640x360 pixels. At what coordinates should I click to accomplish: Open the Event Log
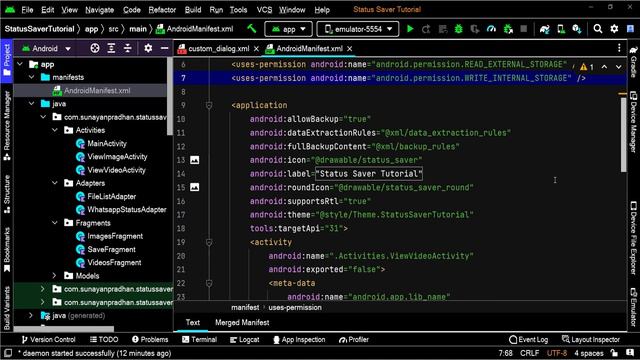(x=529, y=339)
